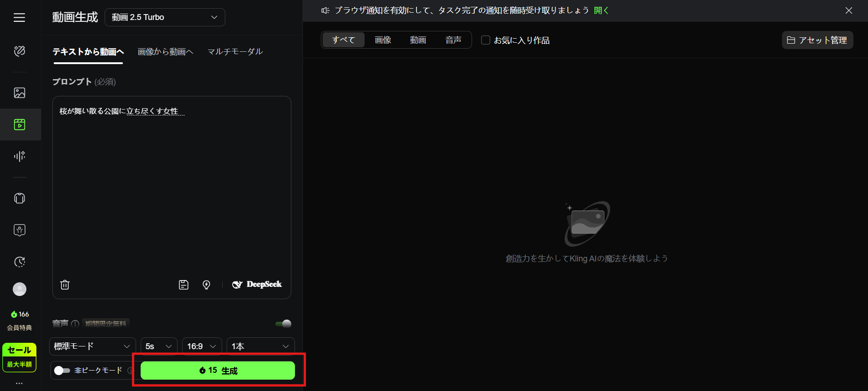Open the 16:9 aspect ratio dropdown
Screen dimensions: 868x391
coord(202,346)
